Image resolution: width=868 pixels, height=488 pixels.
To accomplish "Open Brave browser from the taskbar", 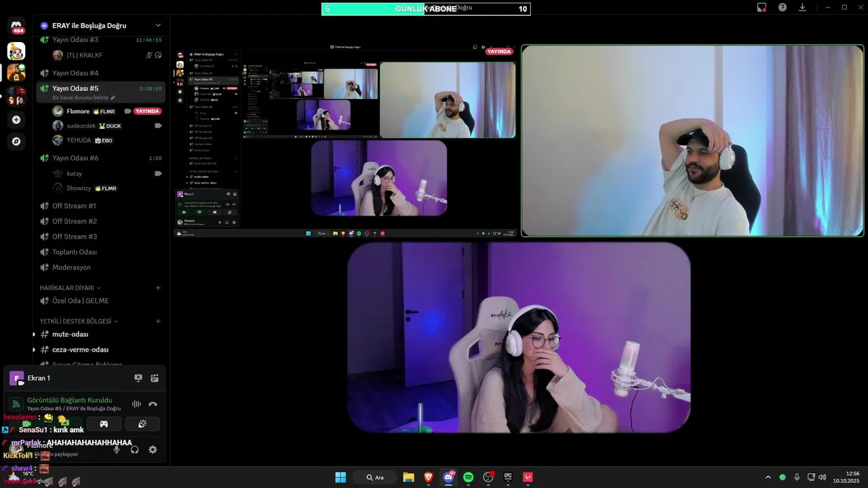I will pyautogui.click(x=429, y=477).
